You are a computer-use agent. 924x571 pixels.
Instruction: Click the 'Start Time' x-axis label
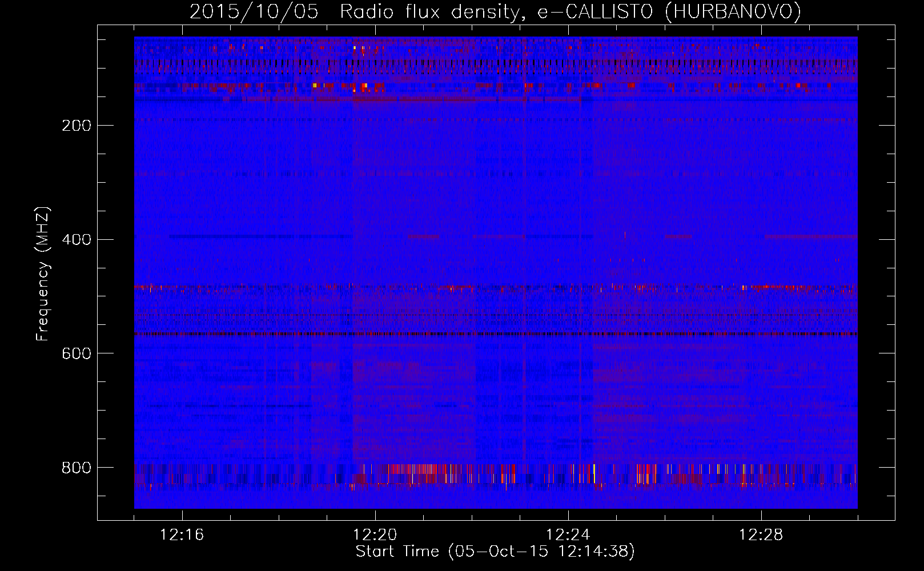click(495, 552)
